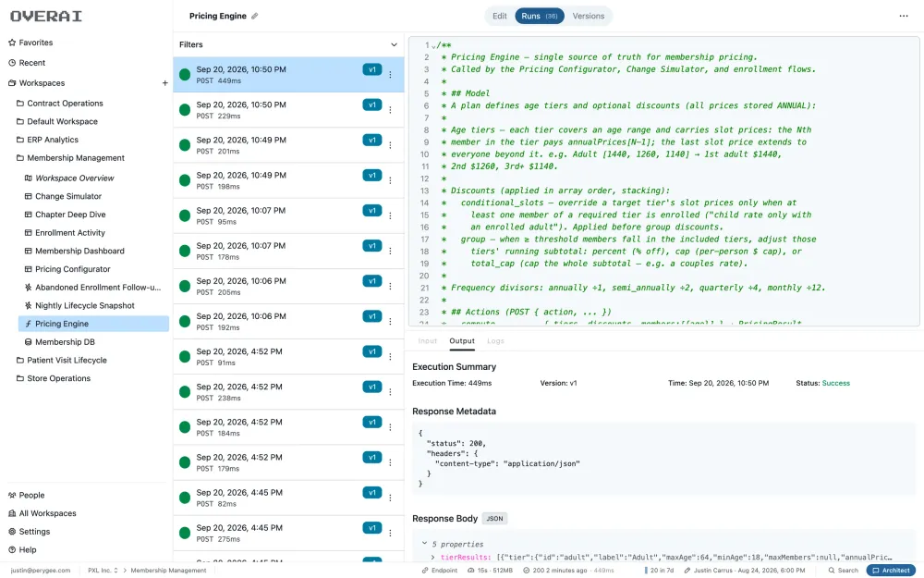Fold the comment block at line 1

click(x=433, y=46)
